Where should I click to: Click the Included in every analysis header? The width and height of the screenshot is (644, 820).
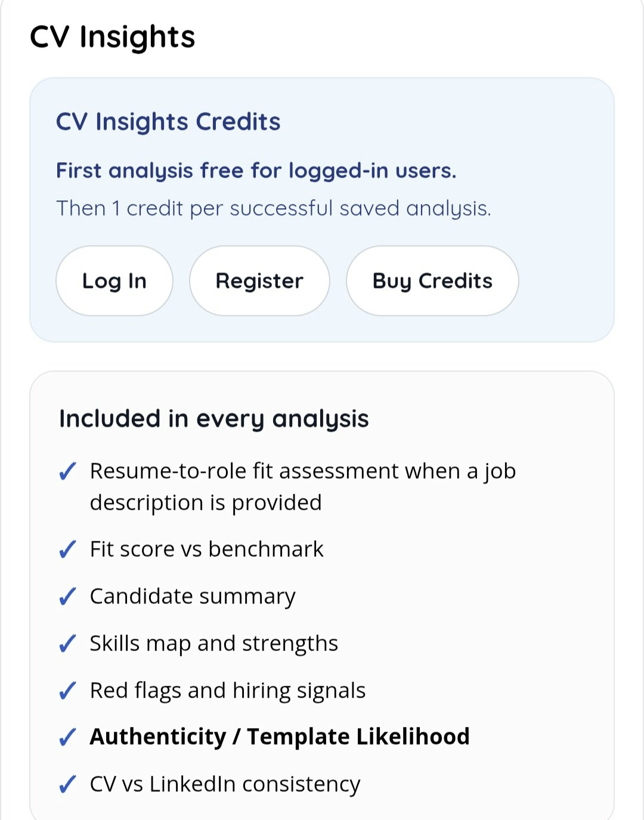[x=214, y=419]
